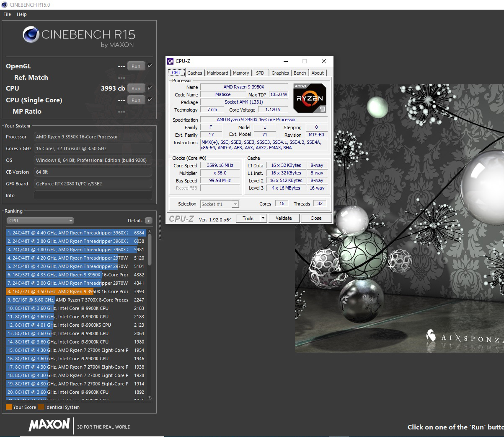Image resolution: width=504 pixels, height=437 pixels.
Task: Run the OpenGL benchmark
Action: tap(136, 66)
